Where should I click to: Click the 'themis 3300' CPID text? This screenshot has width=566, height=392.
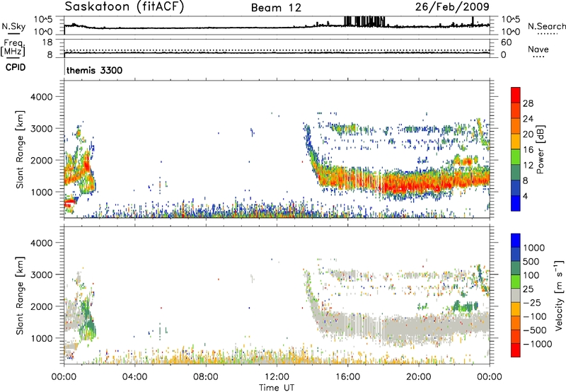point(94,70)
